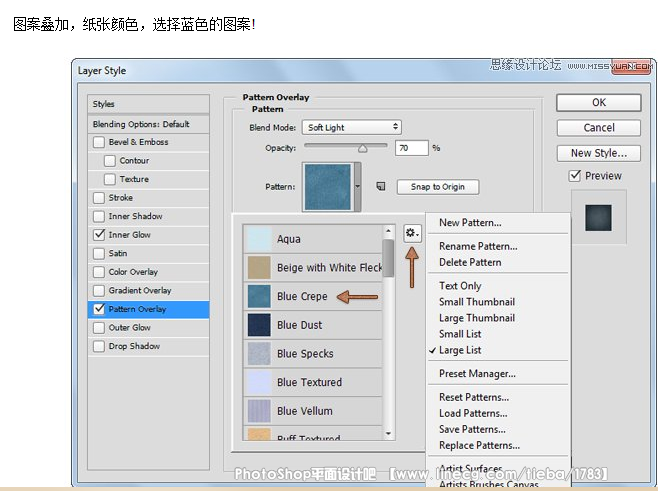Click the Opacity value field showing 70

point(412,148)
